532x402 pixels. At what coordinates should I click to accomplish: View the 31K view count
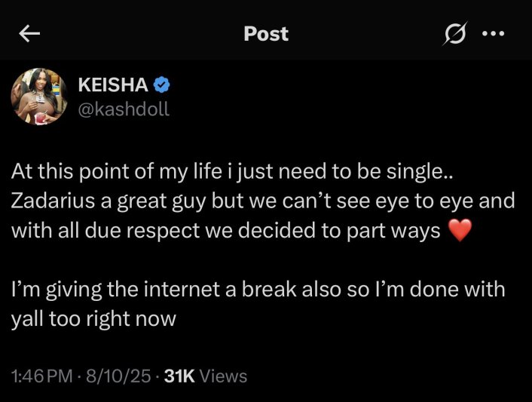tap(179, 376)
